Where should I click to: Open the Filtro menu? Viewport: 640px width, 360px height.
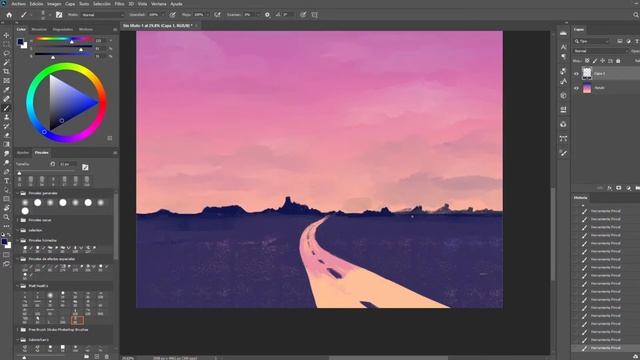119,4
